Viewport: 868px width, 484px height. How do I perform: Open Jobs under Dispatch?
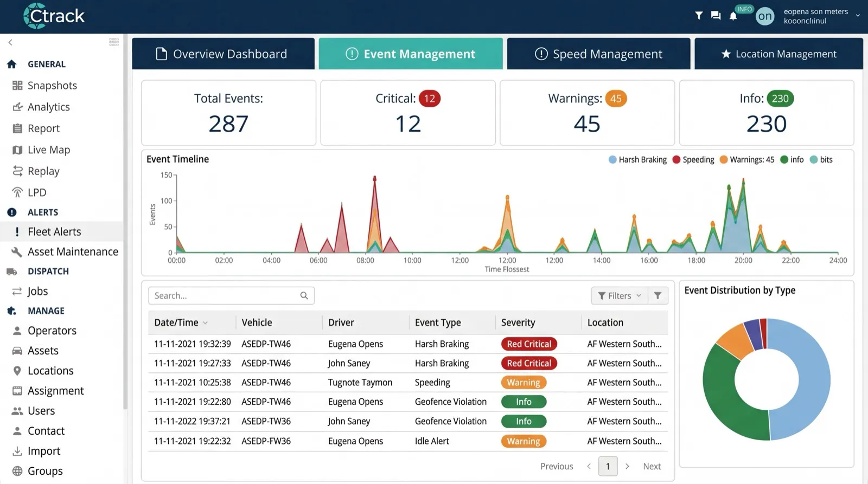tap(37, 291)
